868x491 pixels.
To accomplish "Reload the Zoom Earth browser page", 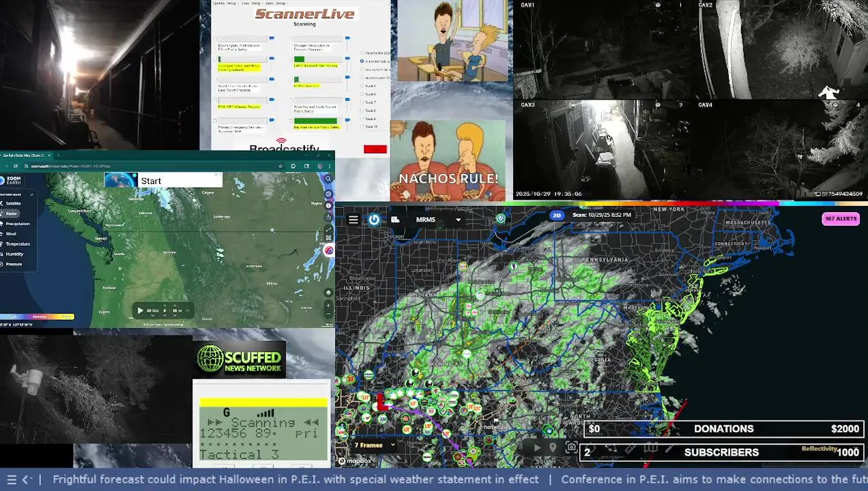I will click(x=16, y=166).
